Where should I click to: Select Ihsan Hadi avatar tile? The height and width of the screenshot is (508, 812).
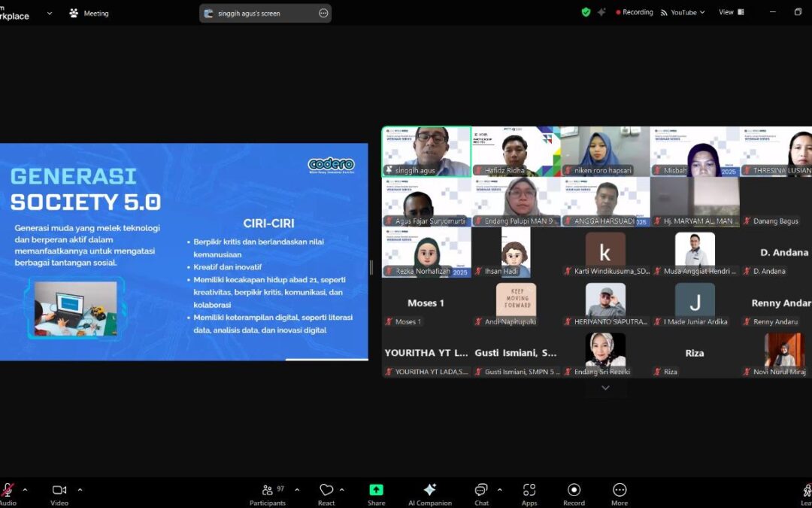516,252
